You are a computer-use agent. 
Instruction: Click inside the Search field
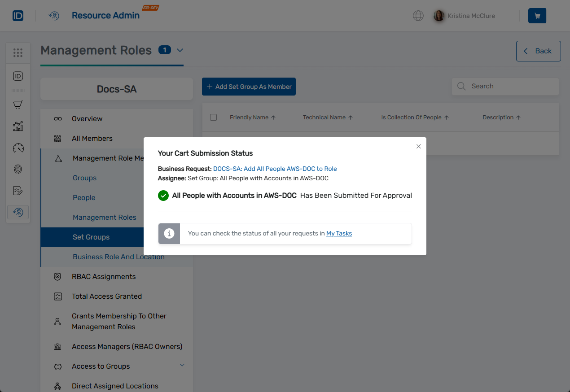pos(505,86)
